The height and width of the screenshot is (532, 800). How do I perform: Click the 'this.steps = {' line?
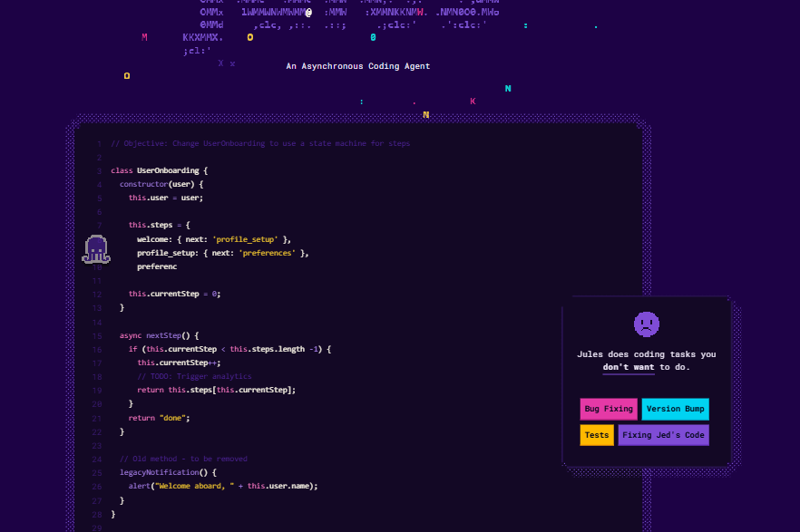pos(160,225)
